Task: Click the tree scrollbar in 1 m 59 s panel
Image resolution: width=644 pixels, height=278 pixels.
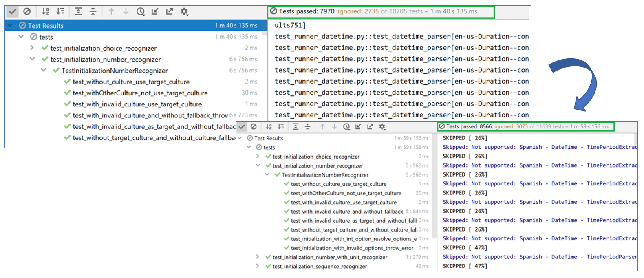Action: click(x=434, y=185)
